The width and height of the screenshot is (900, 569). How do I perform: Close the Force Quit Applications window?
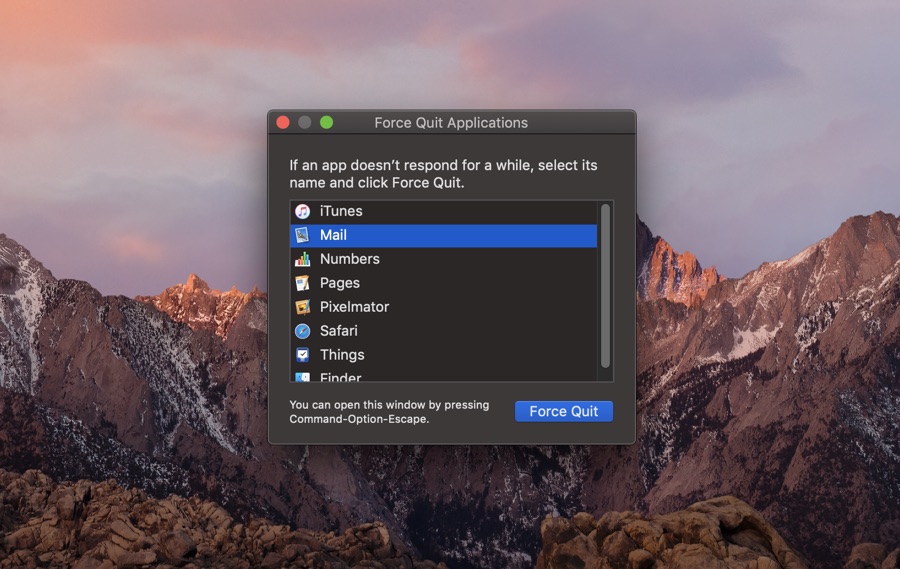[x=283, y=122]
